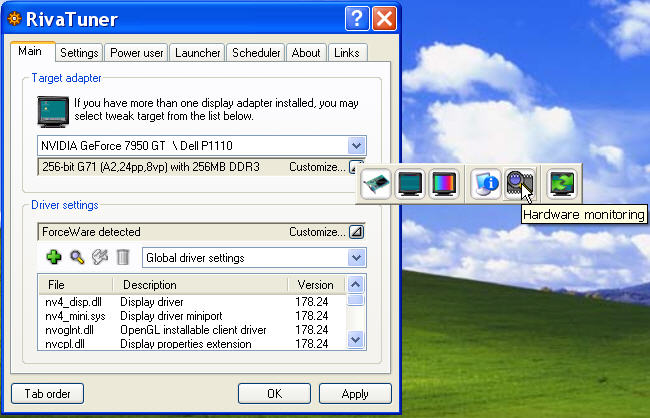Select the Main tab

[x=30, y=51]
